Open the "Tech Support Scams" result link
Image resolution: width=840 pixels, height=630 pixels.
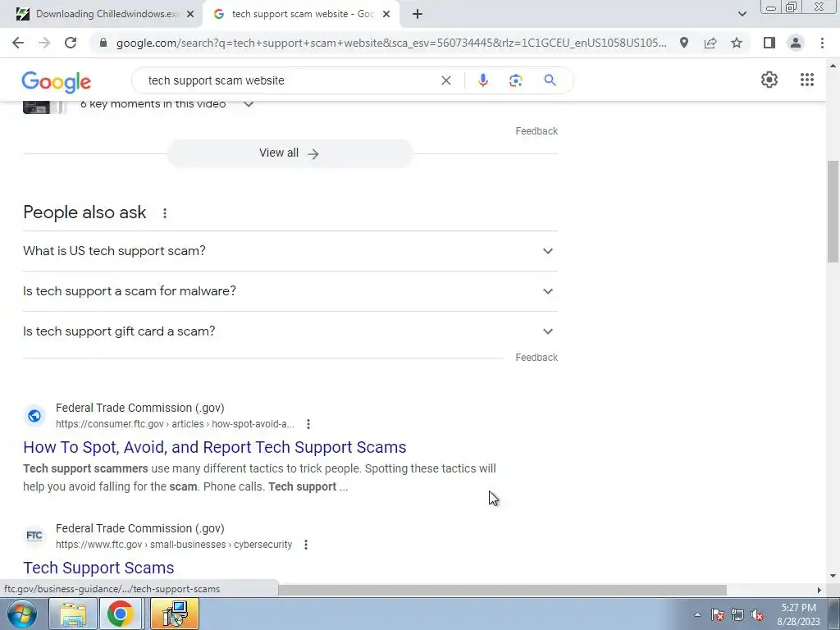98,568
